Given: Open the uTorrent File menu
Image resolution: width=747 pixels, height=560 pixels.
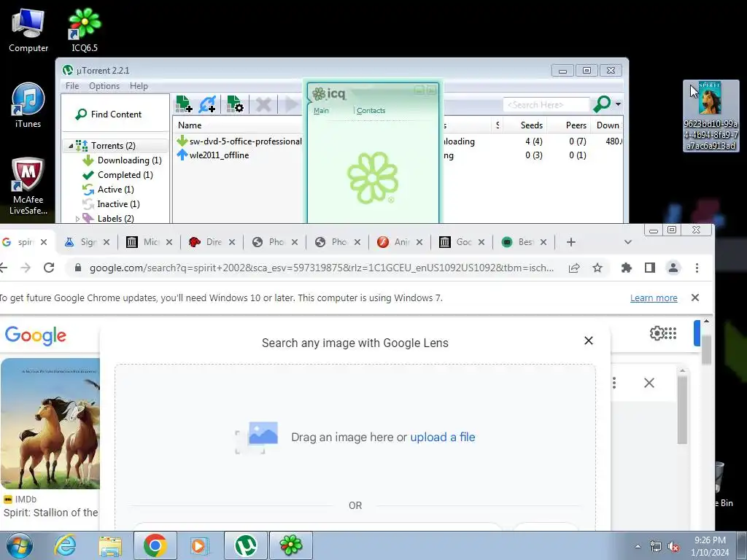Looking at the screenshot, I should point(72,86).
